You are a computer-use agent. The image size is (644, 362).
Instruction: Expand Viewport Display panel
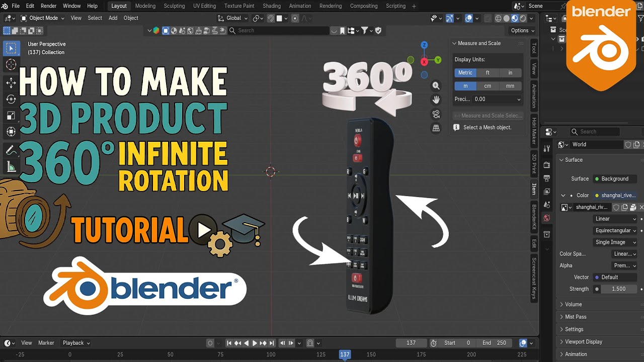(583, 341)
